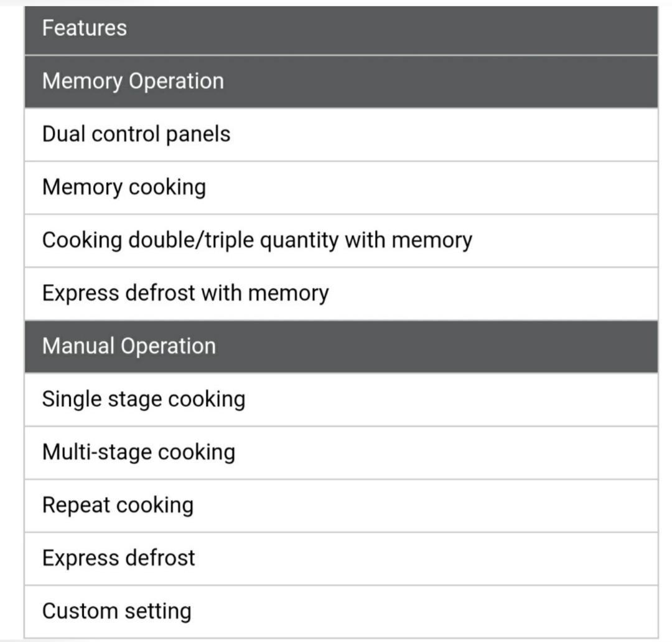Click Express defrost with memory row
The height and width of the screenshot is (642, 672).
[x=185, y=293]
